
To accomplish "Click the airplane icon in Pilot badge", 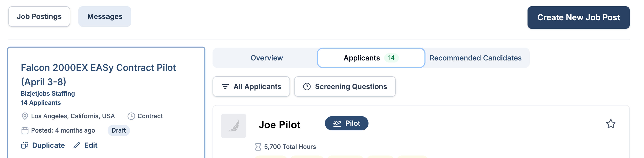I will pos(337,123).
